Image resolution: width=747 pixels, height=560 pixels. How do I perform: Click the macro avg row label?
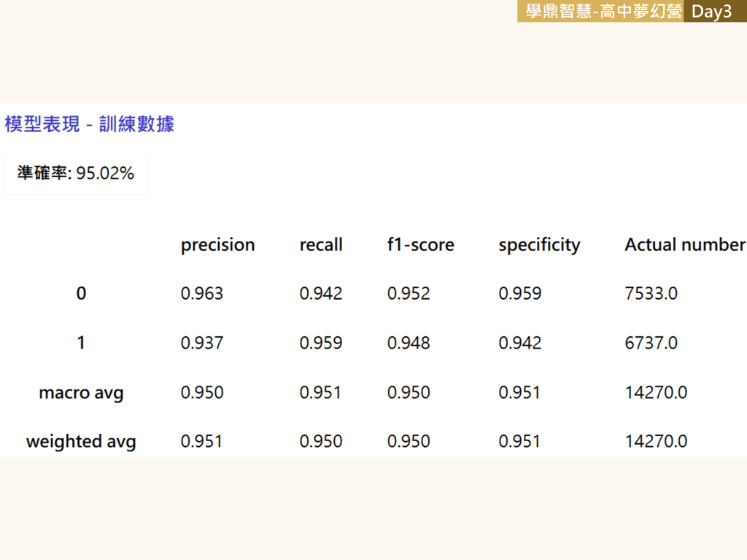tap(81, 393)
